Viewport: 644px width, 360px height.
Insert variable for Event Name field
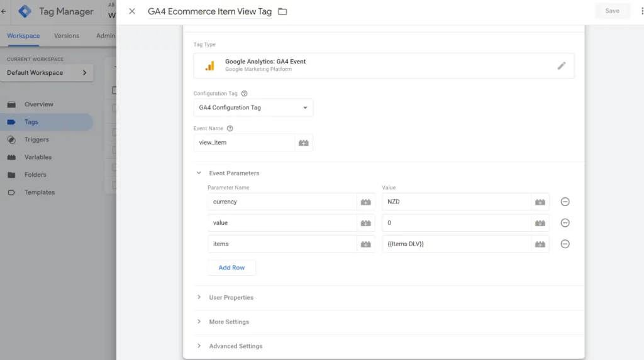pyautogui.click(x=304, y=143)
